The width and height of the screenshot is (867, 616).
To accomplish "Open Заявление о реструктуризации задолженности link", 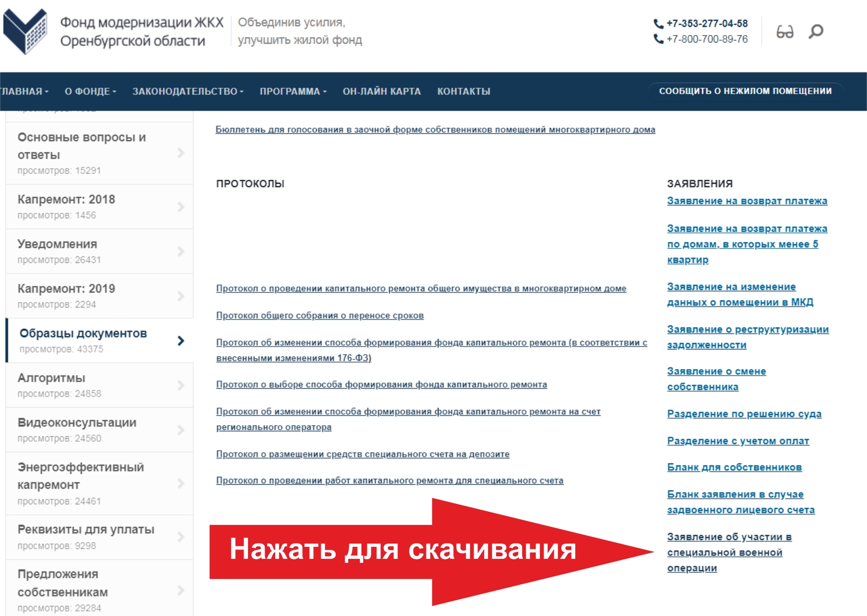I will click(748, 337).
